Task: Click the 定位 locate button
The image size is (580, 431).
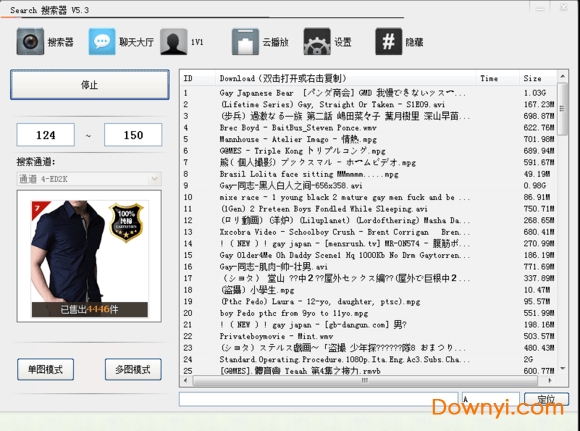Action: pyautogui.click(x=546, y=399)
